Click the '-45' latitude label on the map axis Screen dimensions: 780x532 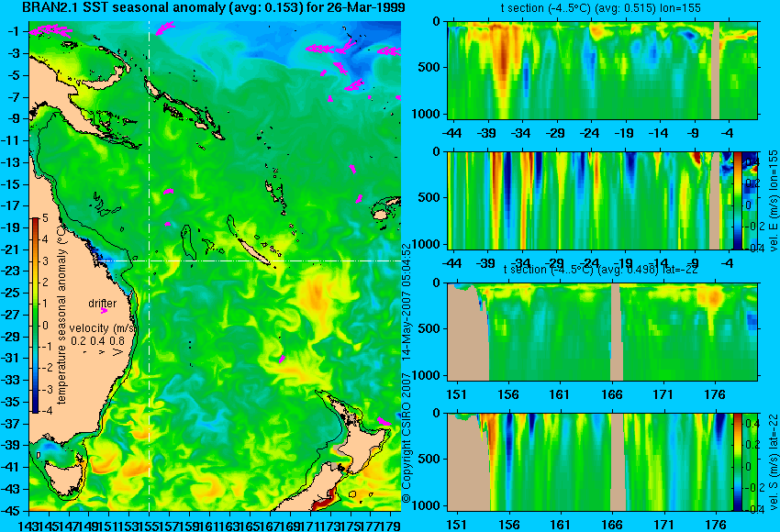10,510
